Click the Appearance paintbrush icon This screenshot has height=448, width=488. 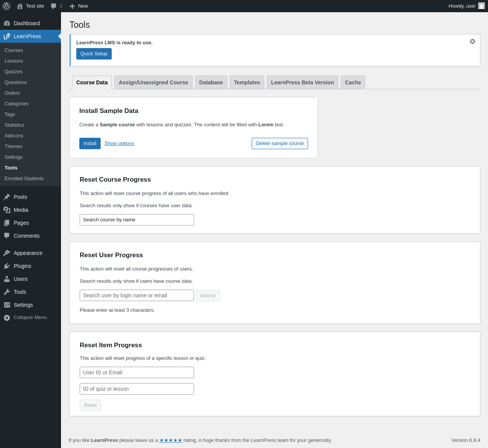point(7,253)
